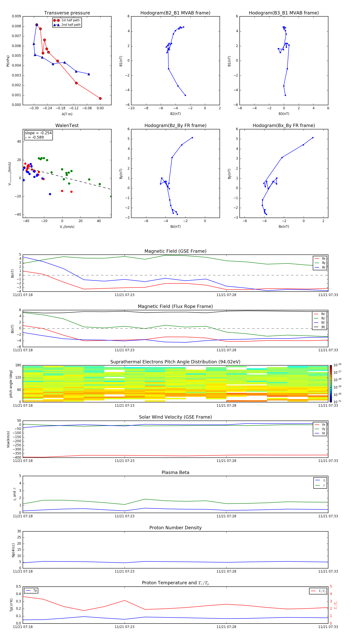Screen dimensions: 351x644
Task: Click the 'Plasma Beta' plot title
Action: tap(175, 472)
